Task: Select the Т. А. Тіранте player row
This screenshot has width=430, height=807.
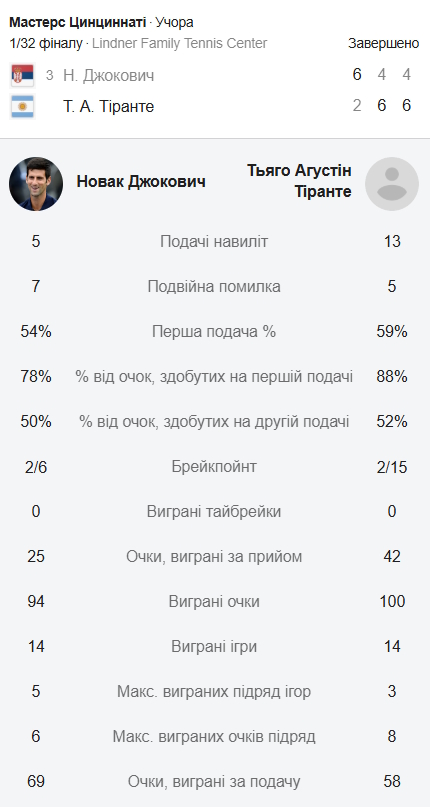Action: [215, 107]
